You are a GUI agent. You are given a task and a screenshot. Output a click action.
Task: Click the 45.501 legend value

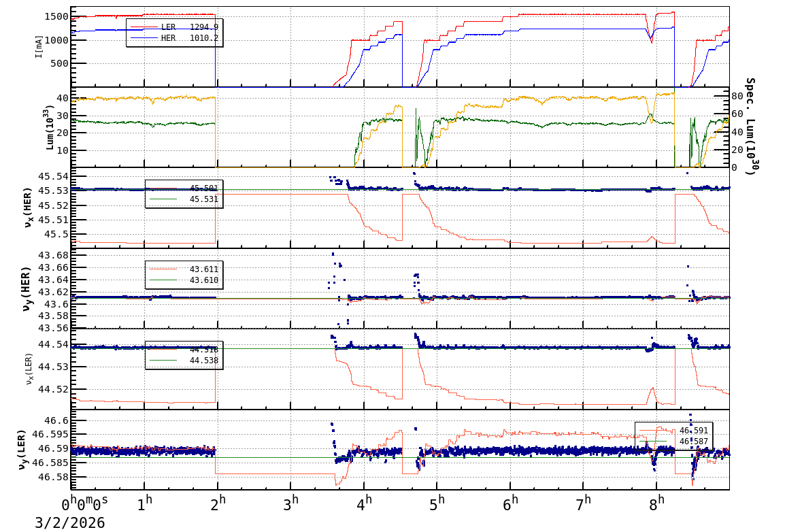(204, 188)
